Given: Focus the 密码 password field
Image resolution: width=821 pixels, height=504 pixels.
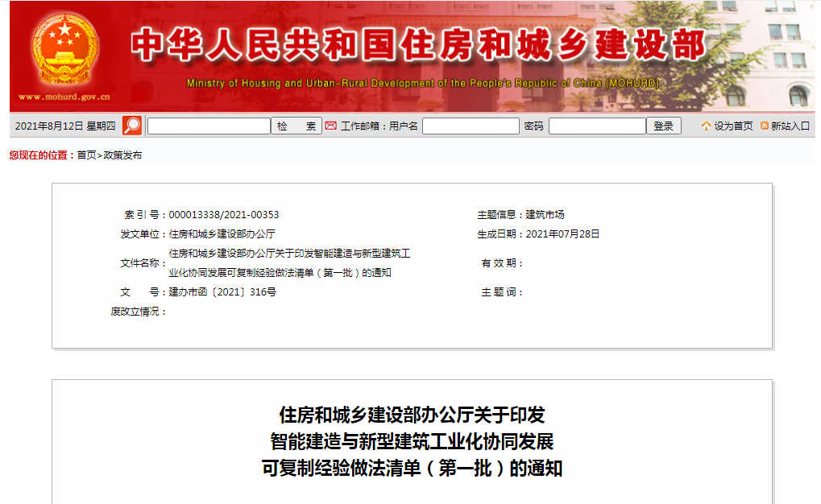Looking at the screenshot, I should tap(597, 126).
